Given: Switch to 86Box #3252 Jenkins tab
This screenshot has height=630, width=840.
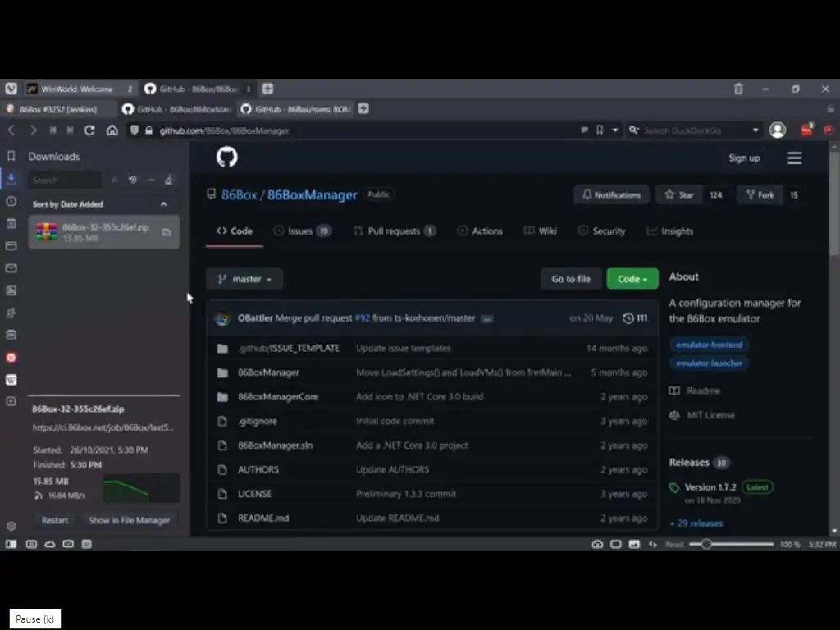Looking at the screenshot, I should coord(58,109).
